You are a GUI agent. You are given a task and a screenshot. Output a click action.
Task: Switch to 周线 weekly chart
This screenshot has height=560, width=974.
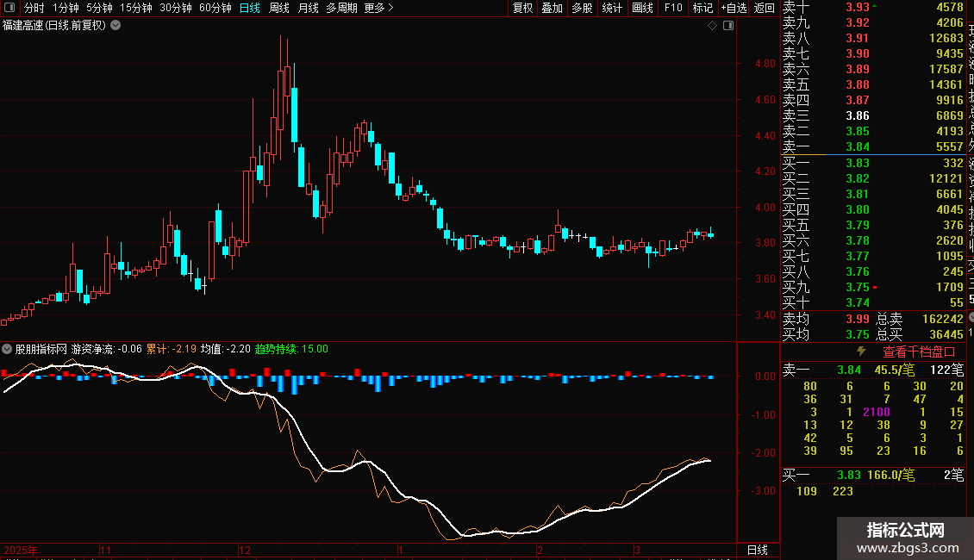click(279, 8)
